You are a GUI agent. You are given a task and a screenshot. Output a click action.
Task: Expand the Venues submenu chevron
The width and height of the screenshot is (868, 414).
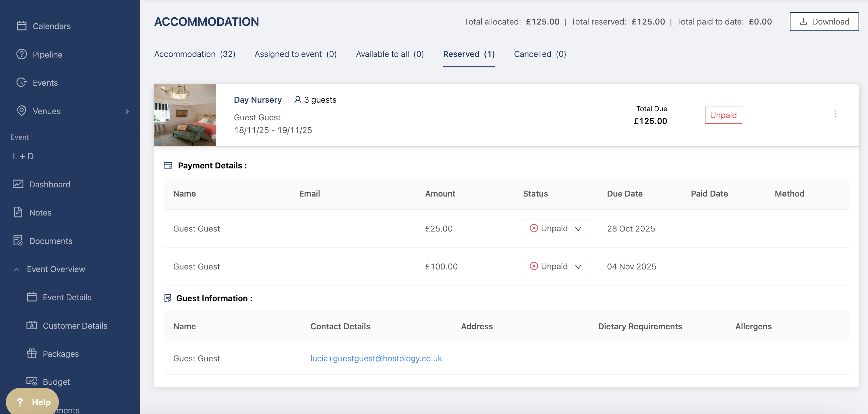tap(127, 112)
